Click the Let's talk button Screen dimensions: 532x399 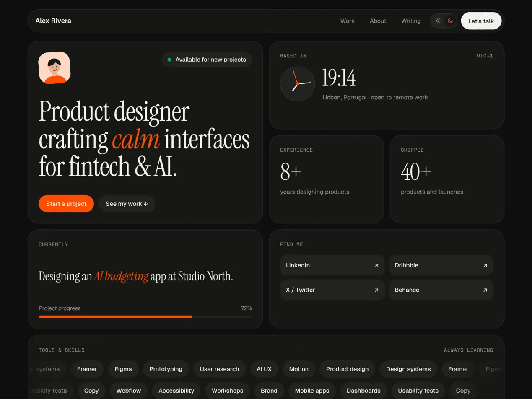click(x=481, y=21)
